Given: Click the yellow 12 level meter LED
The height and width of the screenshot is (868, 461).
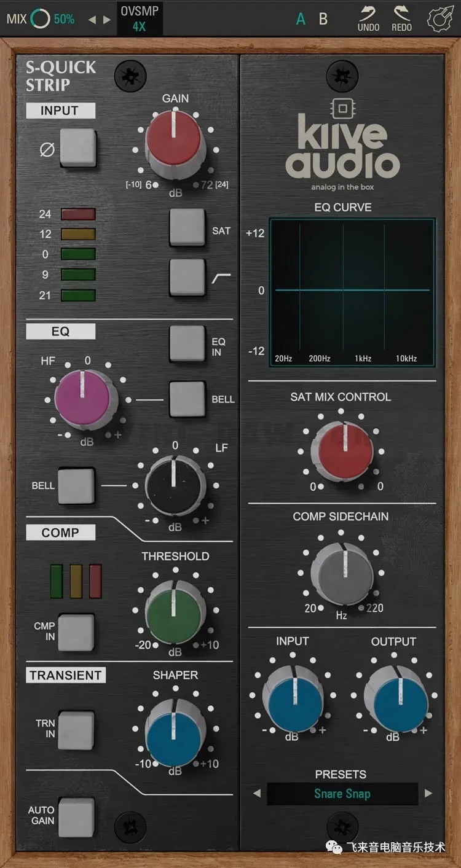Looking at the screenshot, I should (x=78, y=234).
